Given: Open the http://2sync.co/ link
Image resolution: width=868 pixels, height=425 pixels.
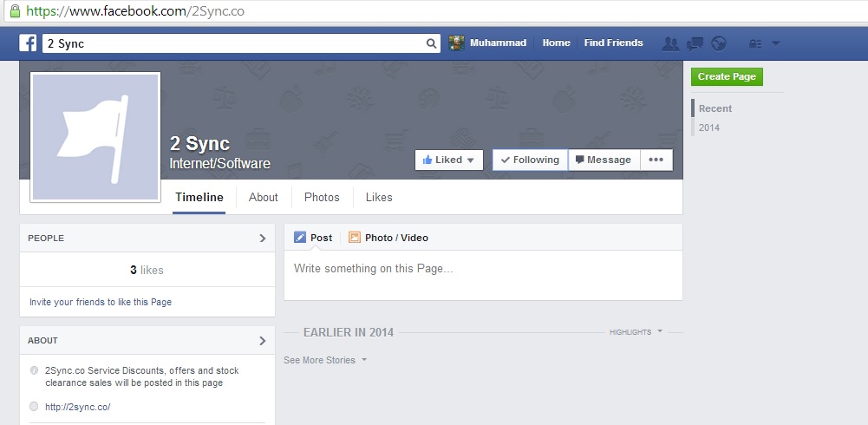Looking at the screenshot, I should pos(78,408).
